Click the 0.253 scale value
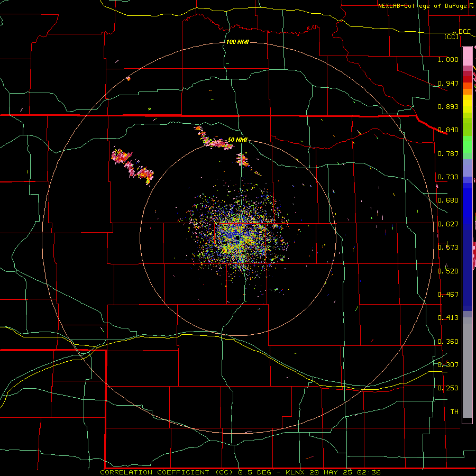This screenshot has width=476, height=476. click(448, 388)
